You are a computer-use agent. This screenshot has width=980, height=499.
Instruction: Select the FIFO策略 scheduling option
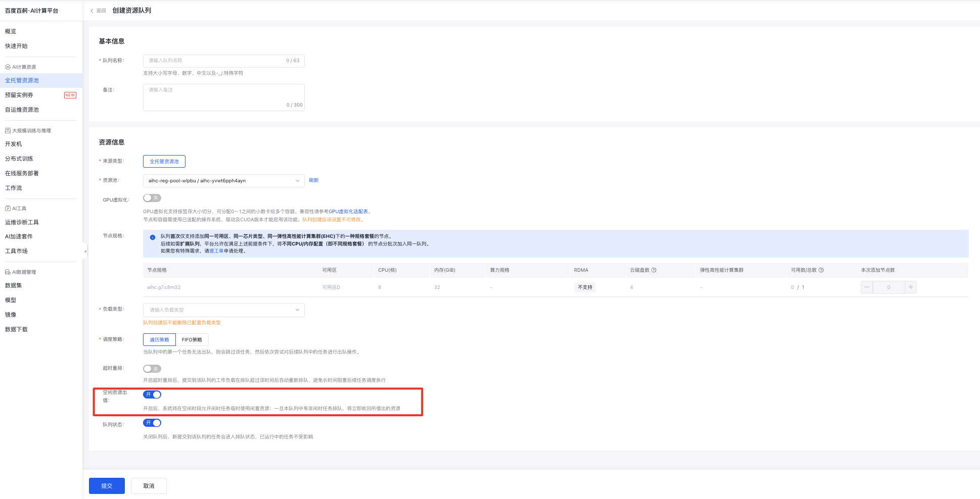pos(192,340)
